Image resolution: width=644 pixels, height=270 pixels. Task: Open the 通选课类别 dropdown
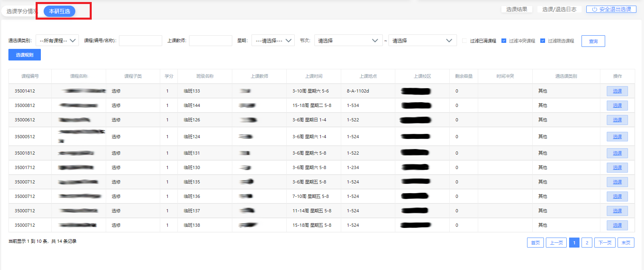click(57, 40)
